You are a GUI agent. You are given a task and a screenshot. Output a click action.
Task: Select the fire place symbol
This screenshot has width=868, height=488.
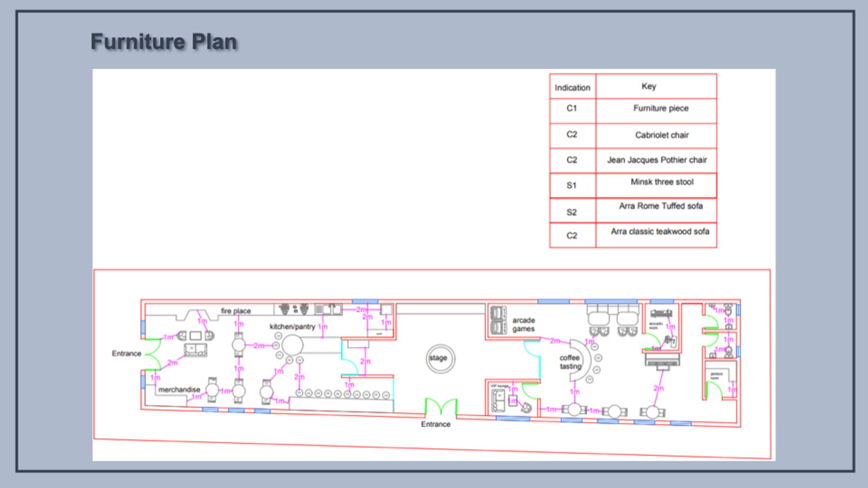pos(197,315)
